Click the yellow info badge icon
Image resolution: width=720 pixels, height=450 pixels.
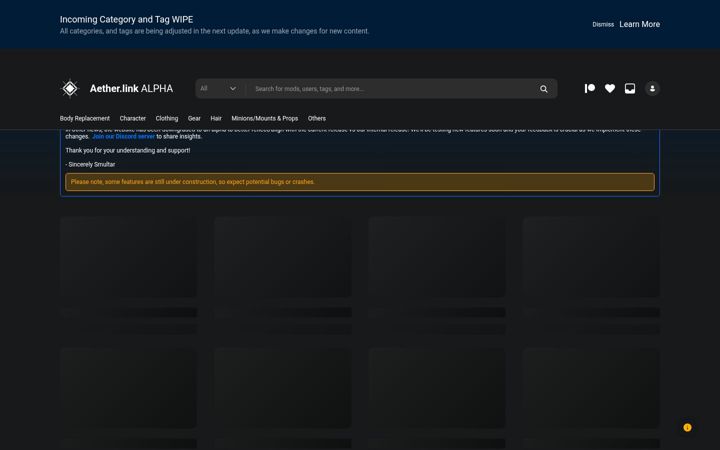(687, 428)
